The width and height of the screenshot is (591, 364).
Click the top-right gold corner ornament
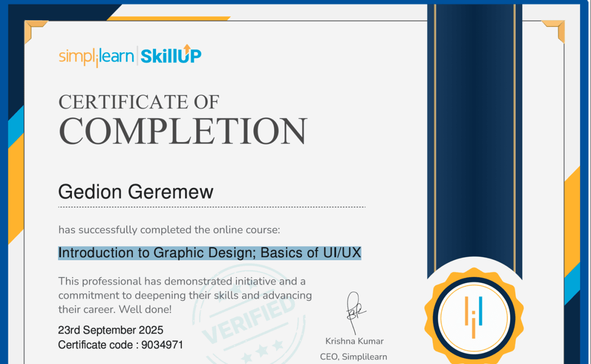click(555, 30)
